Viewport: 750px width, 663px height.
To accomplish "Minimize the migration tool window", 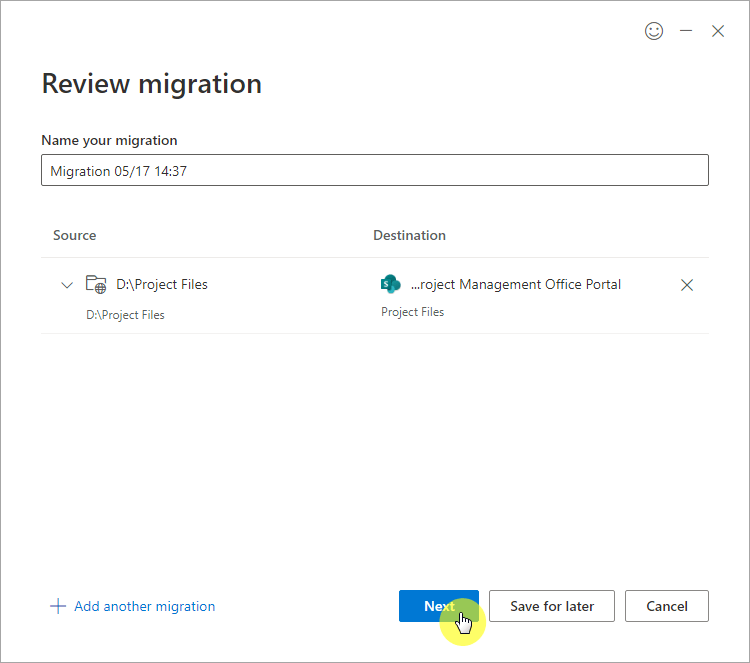I will click(686, 31).
